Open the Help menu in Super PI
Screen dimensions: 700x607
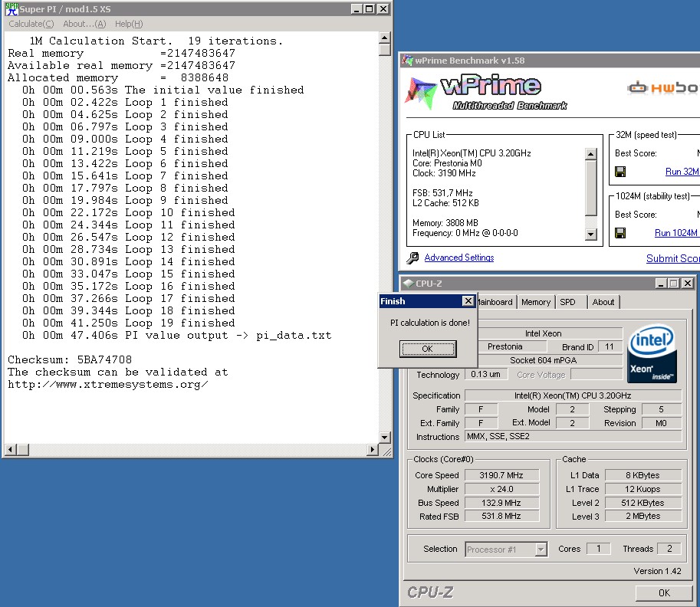(x=129, y=24)
